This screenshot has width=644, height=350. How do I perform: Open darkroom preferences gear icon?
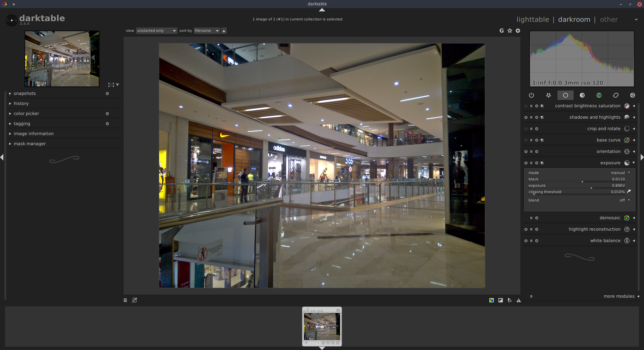(x=518, y=31)
